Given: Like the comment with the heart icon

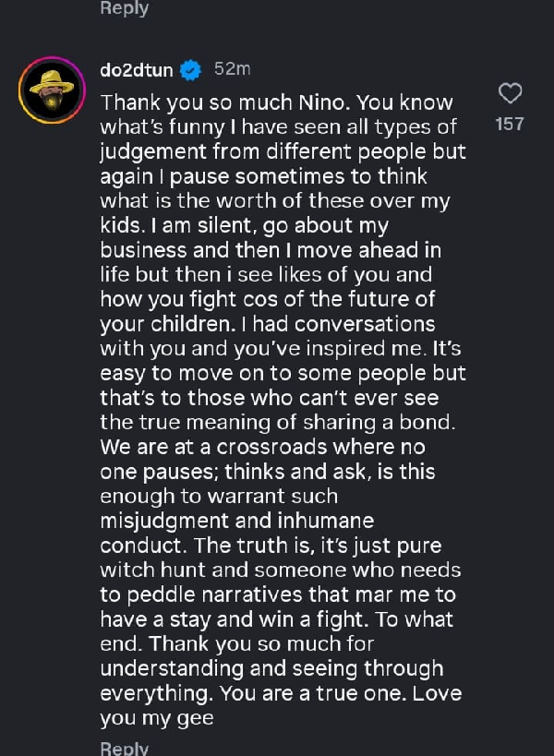Looking at the screenshot, I should pyautogui.click(x=510, y=93).
